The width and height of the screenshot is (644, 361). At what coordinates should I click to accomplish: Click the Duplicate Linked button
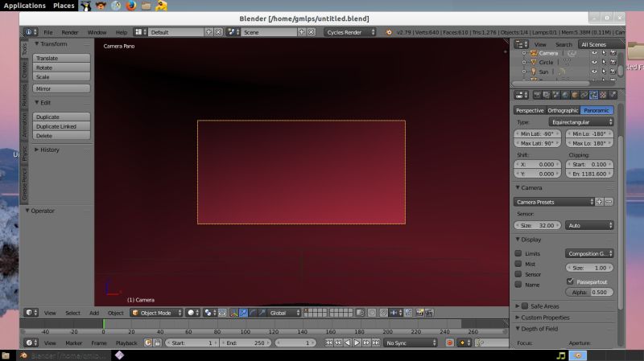(x=61, y=126)
